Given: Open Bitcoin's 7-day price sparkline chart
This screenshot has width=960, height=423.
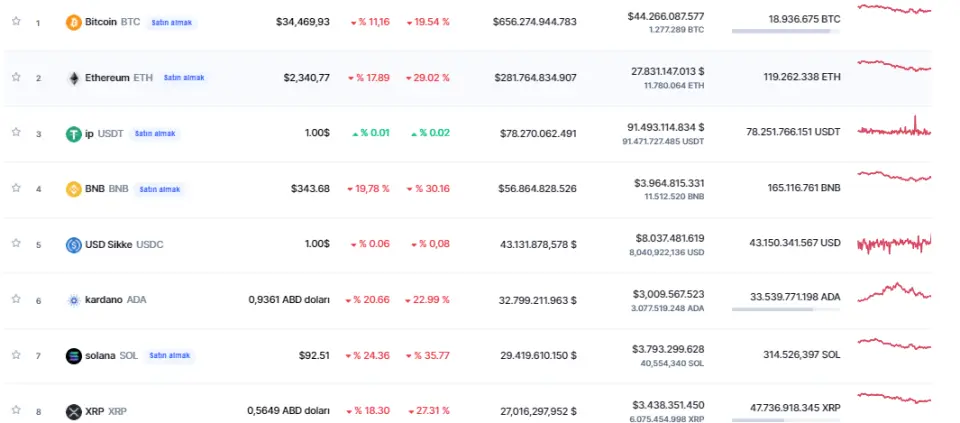Looking at the screenshot, I should pos(894,9).
